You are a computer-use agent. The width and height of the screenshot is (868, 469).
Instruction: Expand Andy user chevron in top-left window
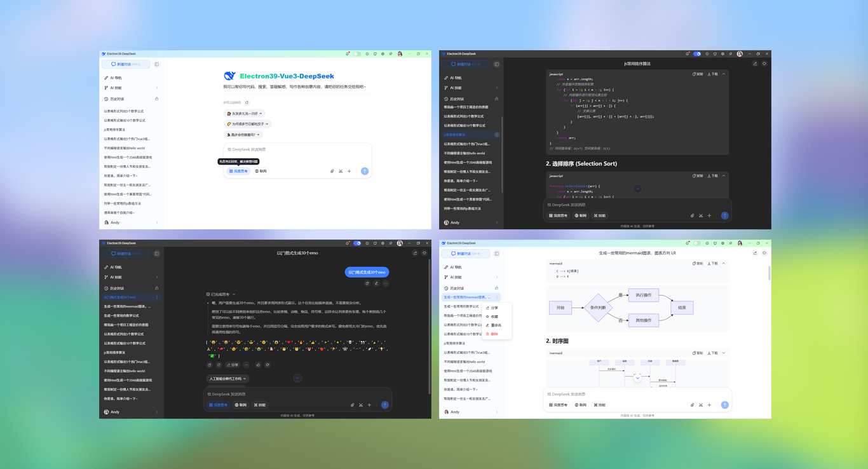pos(157,222)
